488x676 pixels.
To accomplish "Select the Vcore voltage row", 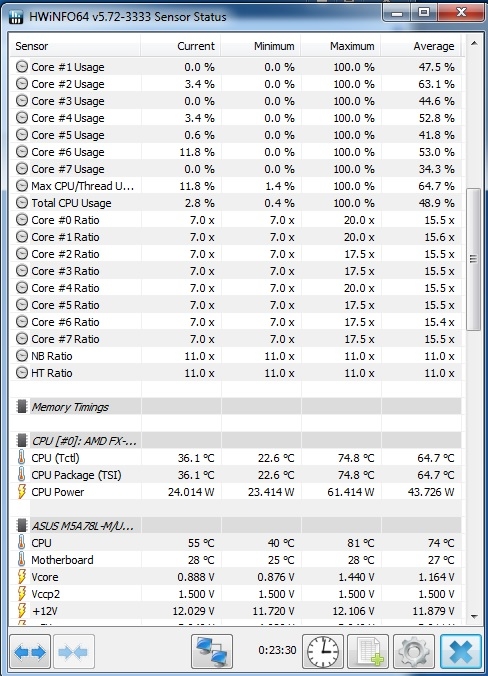I will click(235, 577).
